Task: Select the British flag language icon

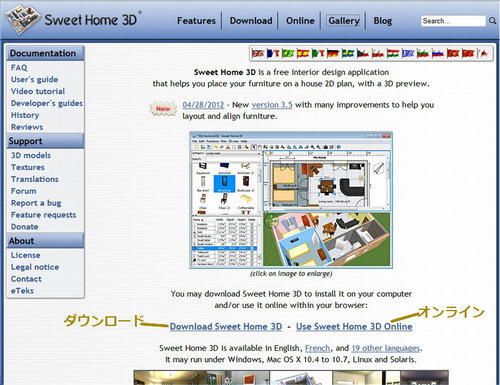Action: pyautogui.click(x=258, y=53)
